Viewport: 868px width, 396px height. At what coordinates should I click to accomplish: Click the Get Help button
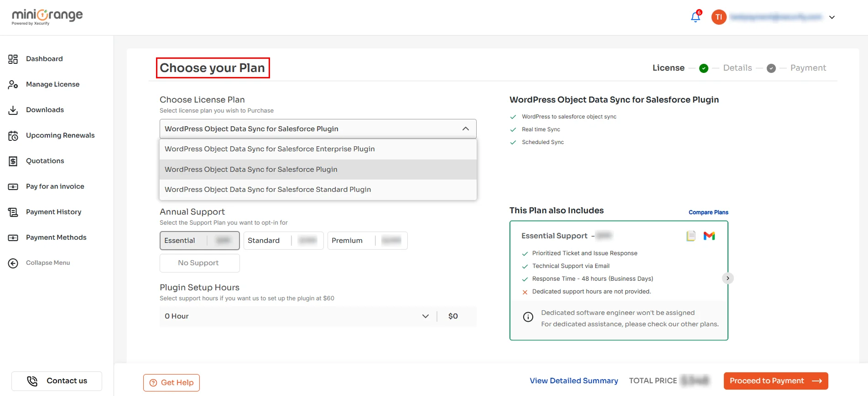172,383
